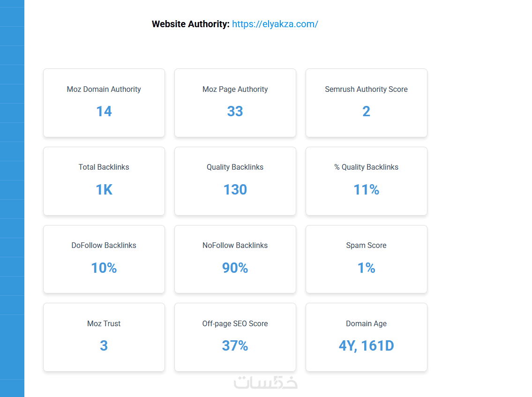Click the Total Backlinks 1K value

tap(104, 190)
